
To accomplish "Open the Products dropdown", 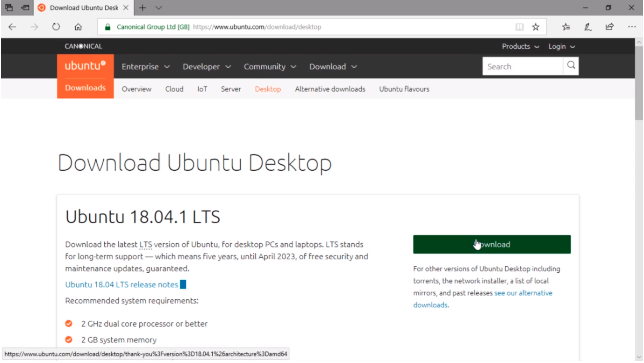I will point(520,46).
